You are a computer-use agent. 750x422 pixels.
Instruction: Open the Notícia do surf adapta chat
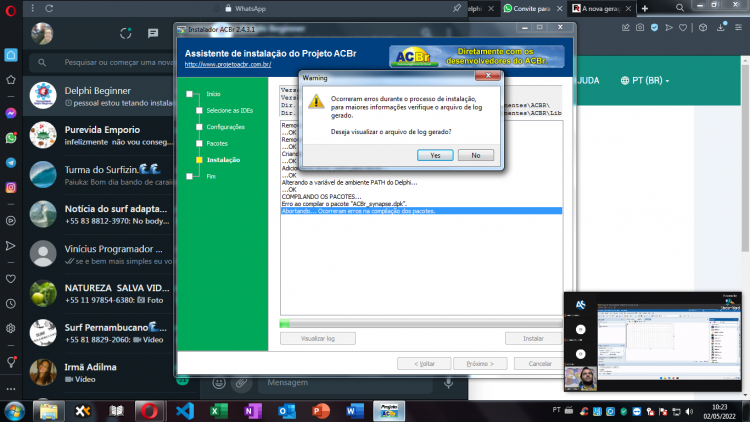99,214
